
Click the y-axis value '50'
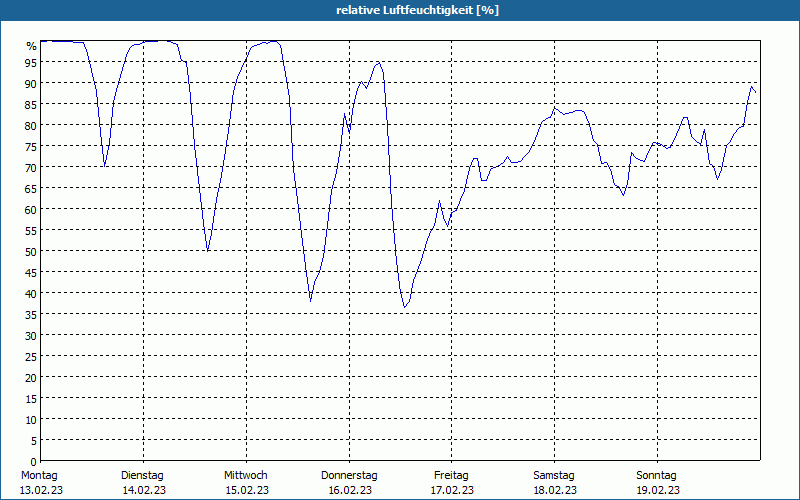31,252
